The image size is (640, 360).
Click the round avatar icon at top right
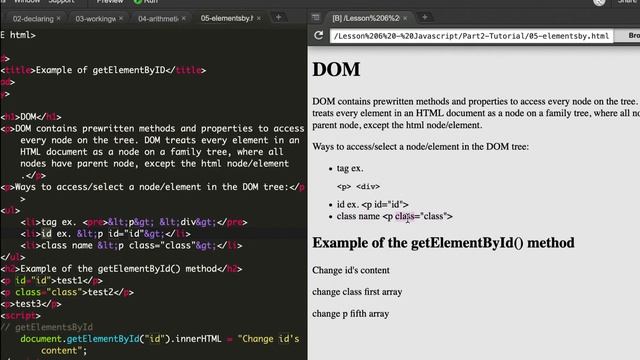coord(599,2)
